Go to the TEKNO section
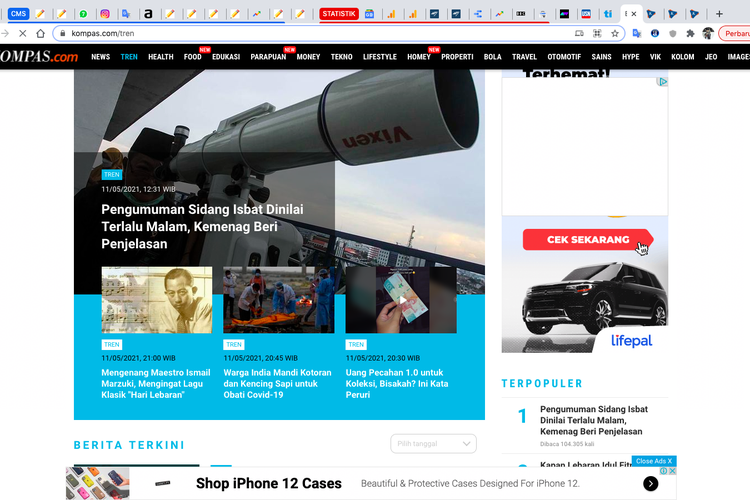 [342, 57]
